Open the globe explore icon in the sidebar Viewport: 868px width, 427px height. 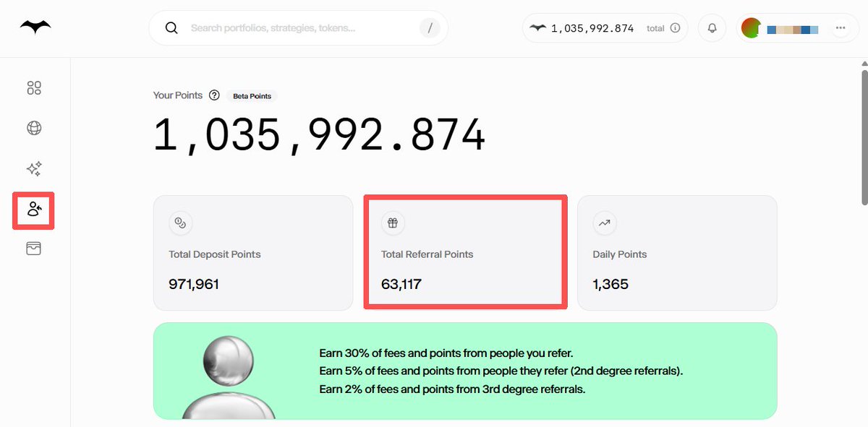pos(34,129)
